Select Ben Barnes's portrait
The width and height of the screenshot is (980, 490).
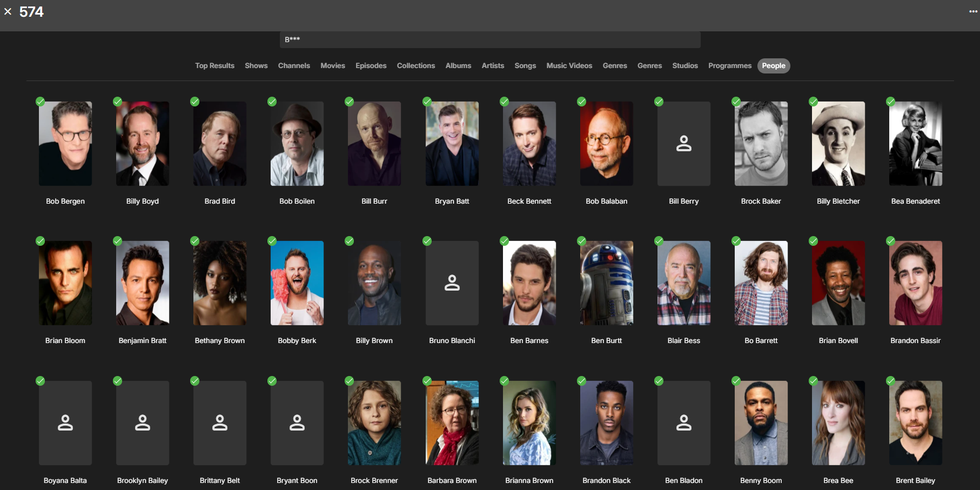point(529,283)
